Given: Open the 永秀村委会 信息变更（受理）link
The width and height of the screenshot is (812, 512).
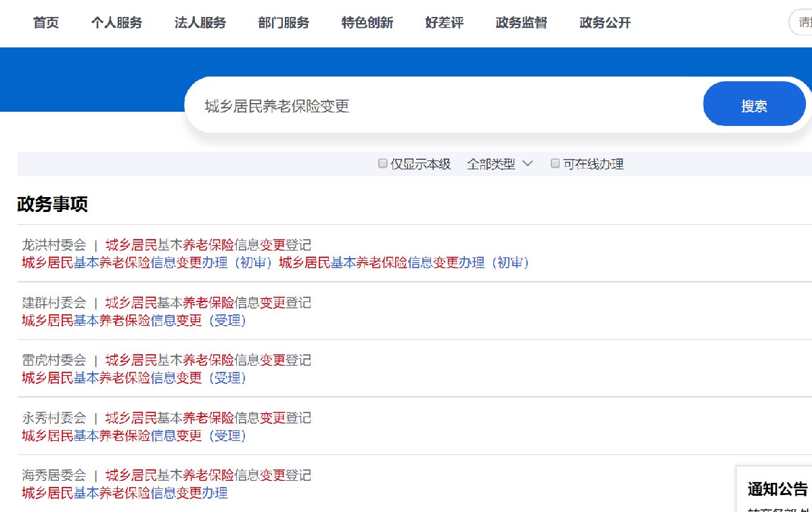Looking at the screenshot, I should click(134, 435).
